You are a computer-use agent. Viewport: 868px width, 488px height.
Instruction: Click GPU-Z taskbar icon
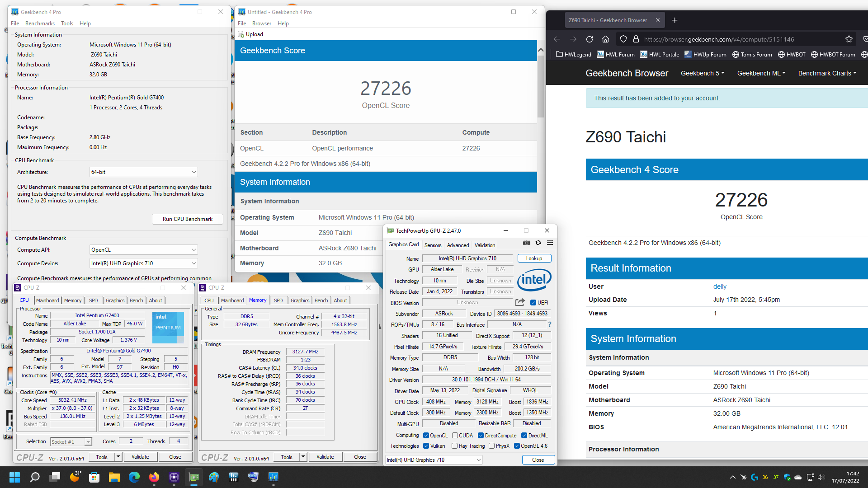click(194, 477)
